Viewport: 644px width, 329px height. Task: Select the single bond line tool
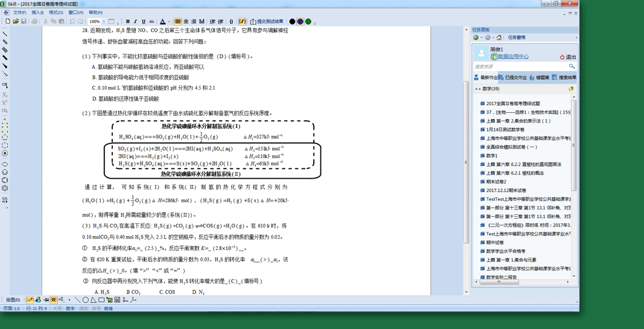[5, 34]
